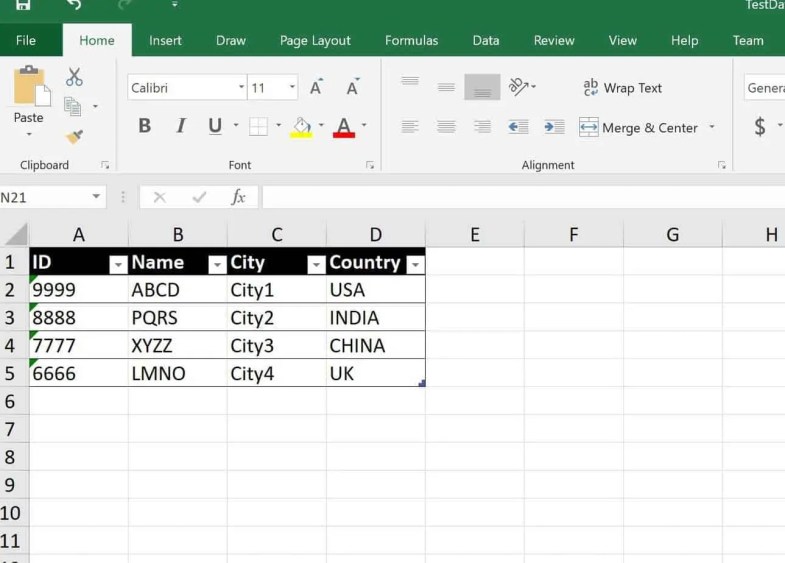Image resolution: width=785 pixels, height=563 pixels.
Task: Click the formula bar Cancel X icon
Action: (160, 197)
